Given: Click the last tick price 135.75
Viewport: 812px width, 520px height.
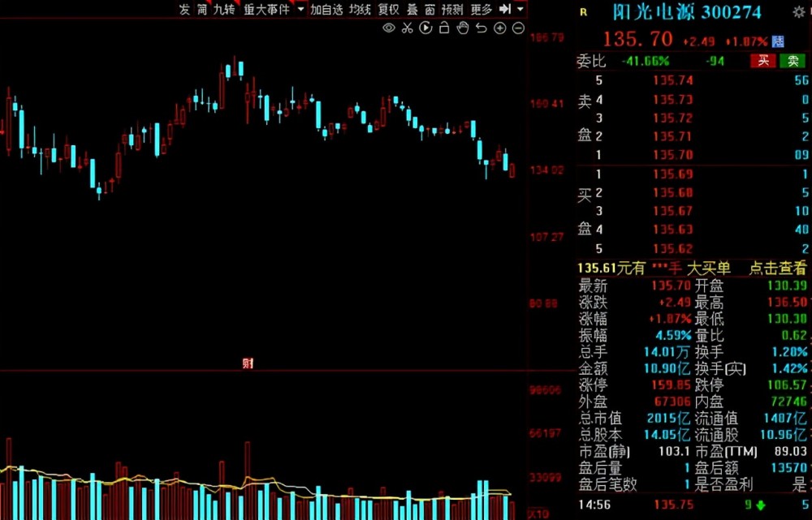Looking at the screenshot, I should pos(673,505).
